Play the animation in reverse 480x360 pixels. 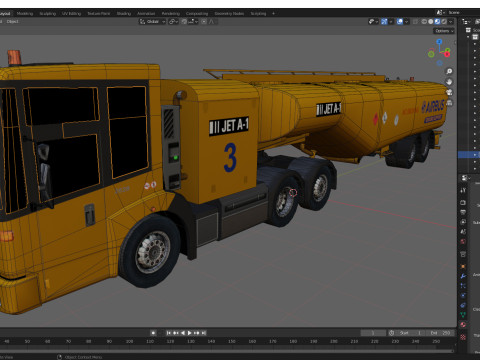(183, 333)
